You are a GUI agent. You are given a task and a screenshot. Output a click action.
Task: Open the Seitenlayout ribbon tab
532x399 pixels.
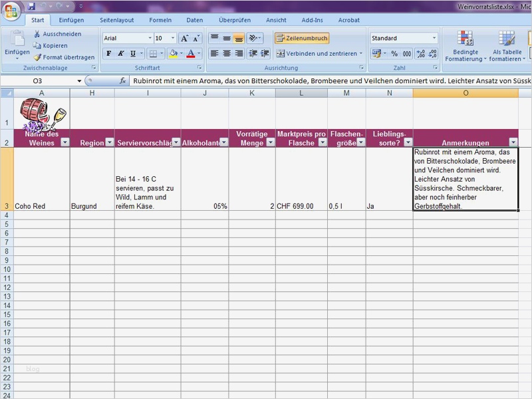tap(117, 21)
